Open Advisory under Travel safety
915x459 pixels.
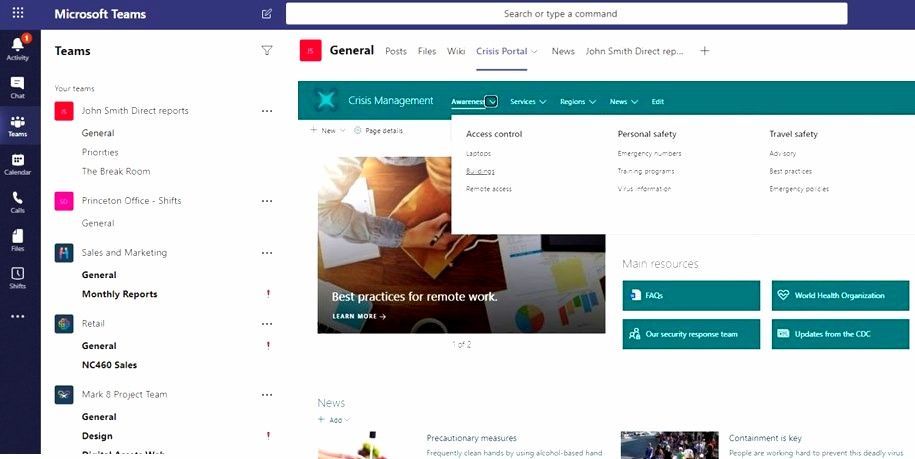pyautogui.click(x=783, y=154)
